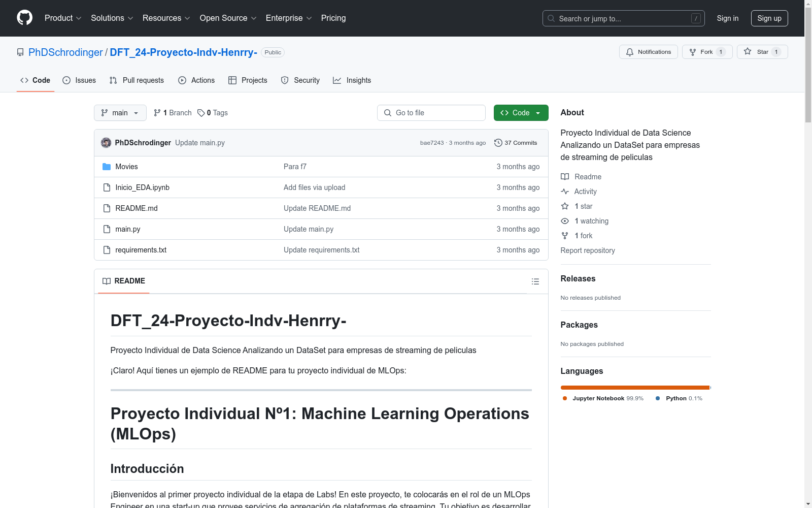Image resolution: width=812 pixels, height=508 pixels.
Task: Click the repository book icon beside PhDSchrodinger
Action: (20, 52)
